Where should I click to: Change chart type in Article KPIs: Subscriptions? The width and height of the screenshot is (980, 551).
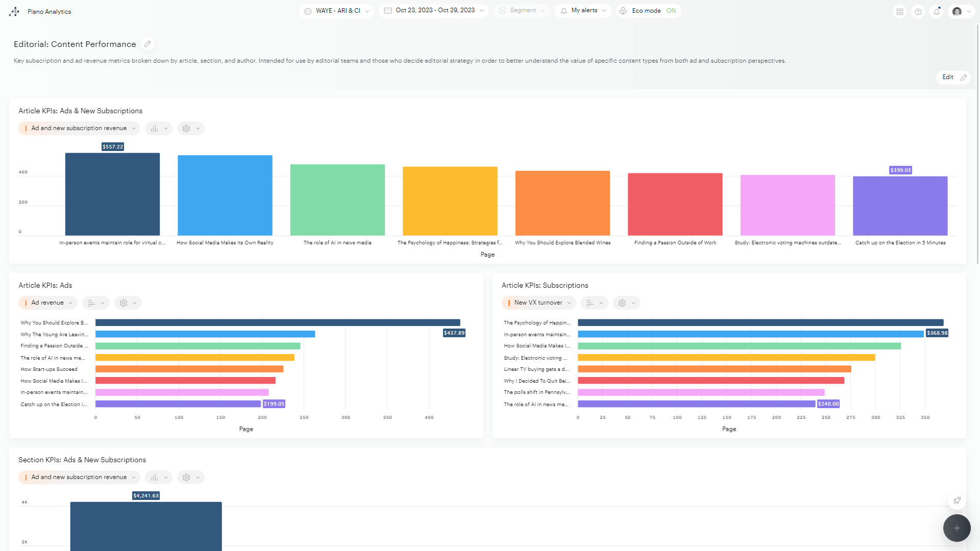coord(595,303)
